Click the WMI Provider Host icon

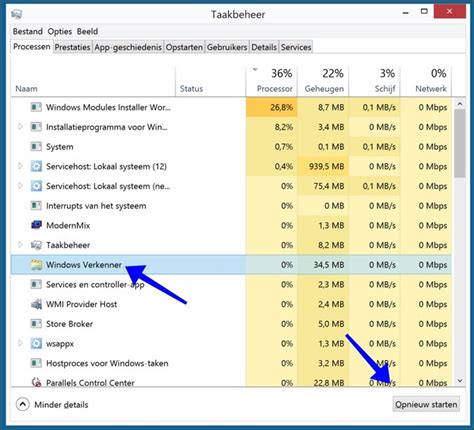tap(36, 304)
